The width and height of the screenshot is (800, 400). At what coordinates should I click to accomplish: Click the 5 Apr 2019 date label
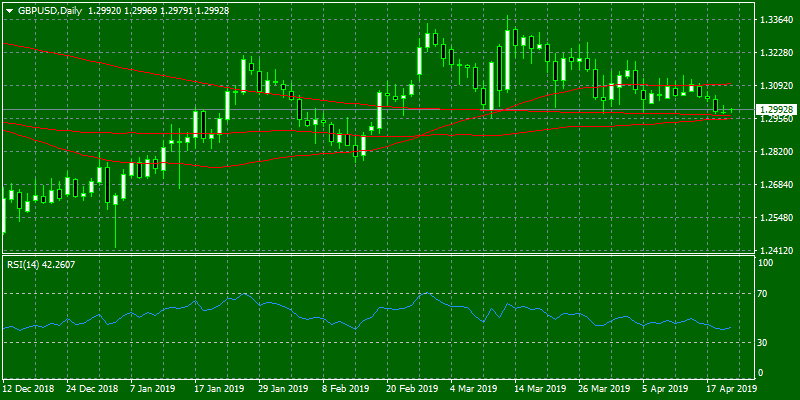click(x=664, y=388)
